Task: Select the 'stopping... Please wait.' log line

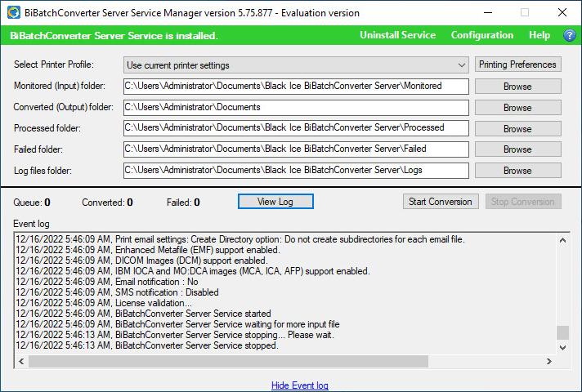Action: (175, 335)
